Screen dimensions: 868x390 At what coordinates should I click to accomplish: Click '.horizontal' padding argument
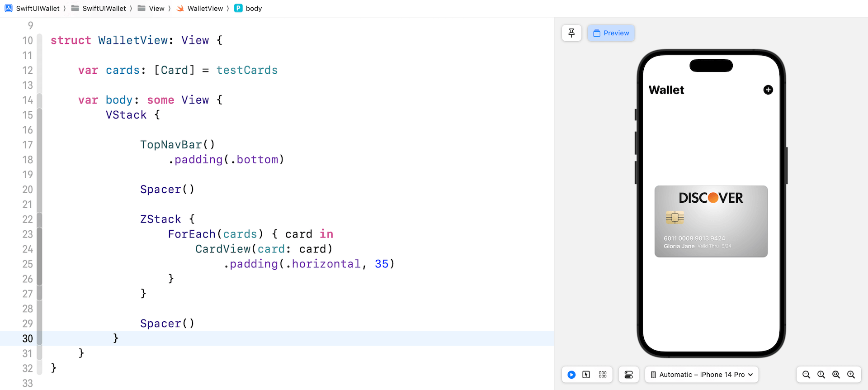point(323,264)
